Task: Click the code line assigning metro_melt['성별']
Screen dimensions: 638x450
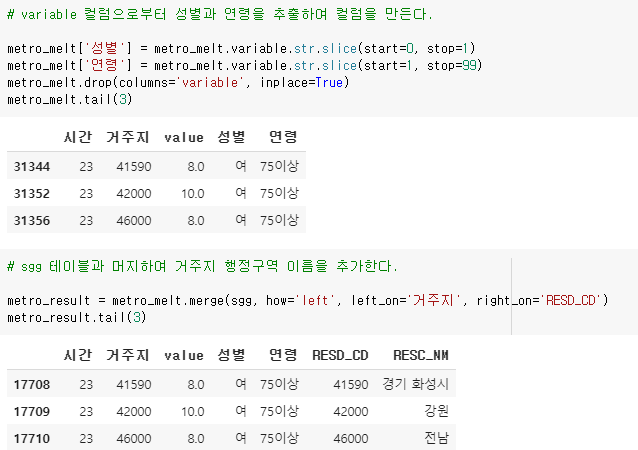Action: pyautogui.click(x=241, y=48)
